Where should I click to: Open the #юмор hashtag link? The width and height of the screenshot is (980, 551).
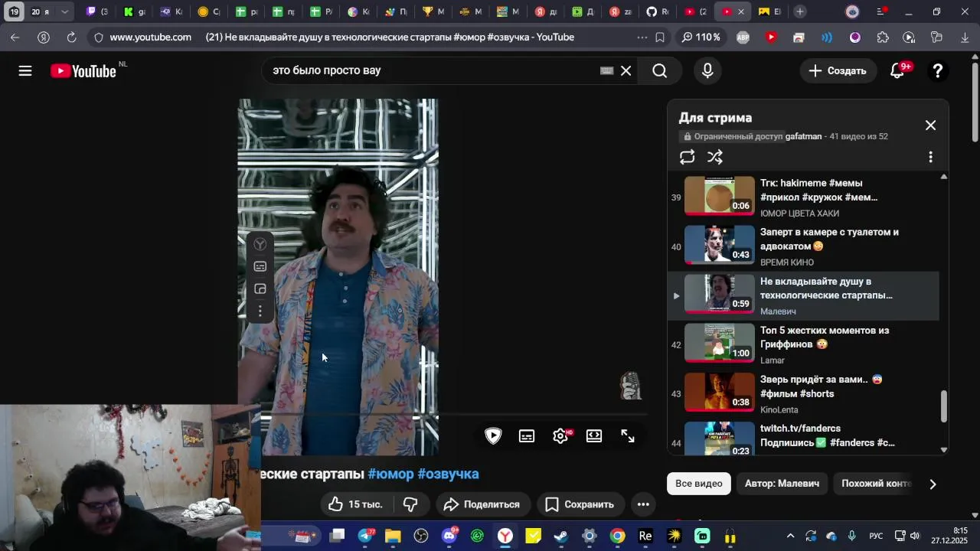click(x=390, y=474)
